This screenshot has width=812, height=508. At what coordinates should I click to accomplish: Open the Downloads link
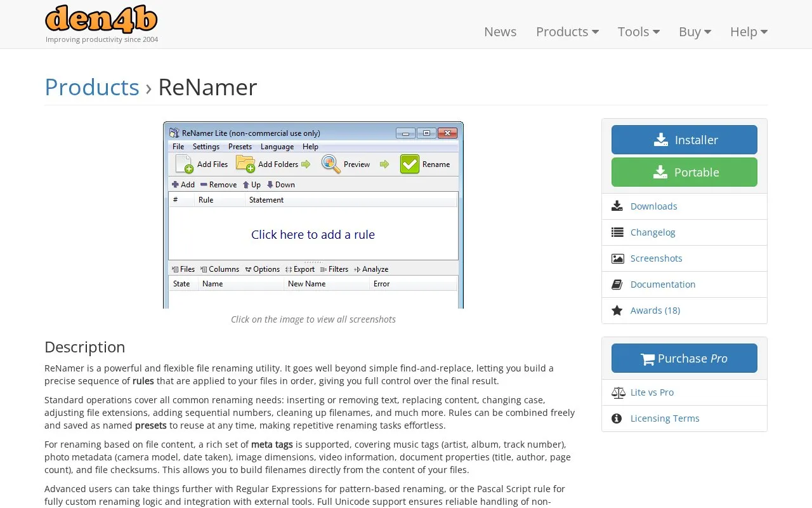tap(653, 206)
